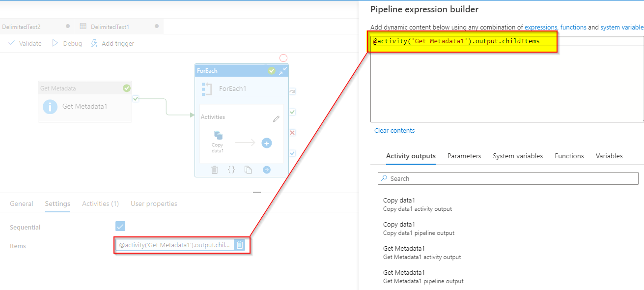Switch to the General tab

(x=22, y=203)
